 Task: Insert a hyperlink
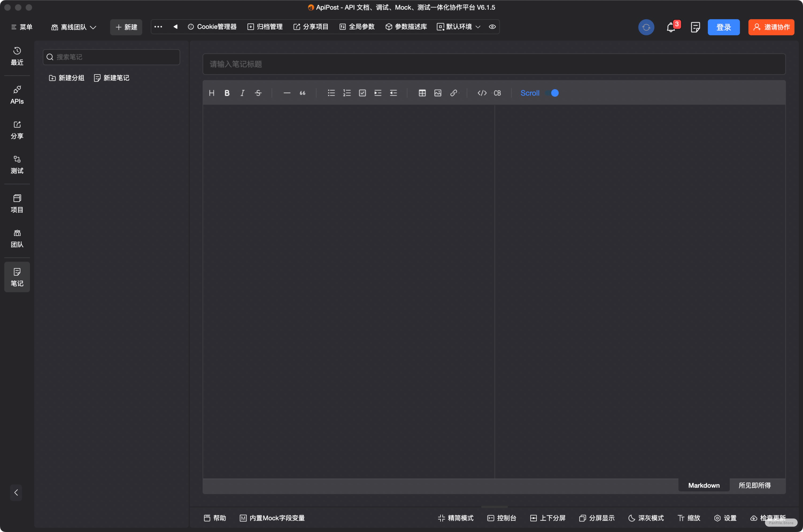(454, 93)
